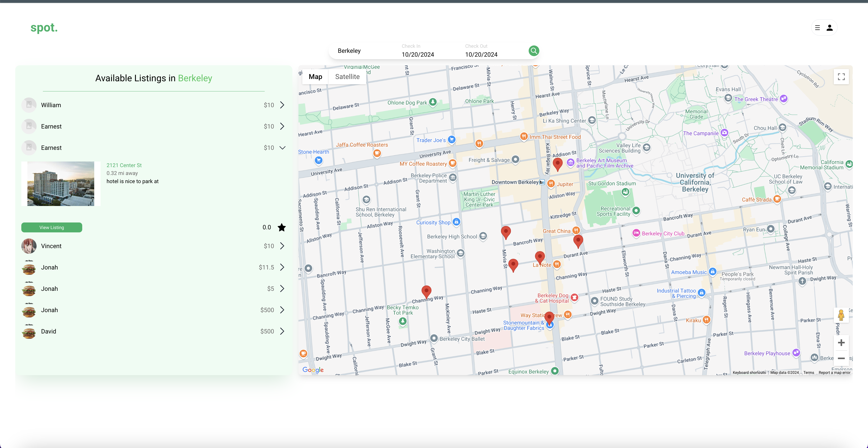Expand Jonah's $11.5 listing
868x448 pixels.
[282, 267]
